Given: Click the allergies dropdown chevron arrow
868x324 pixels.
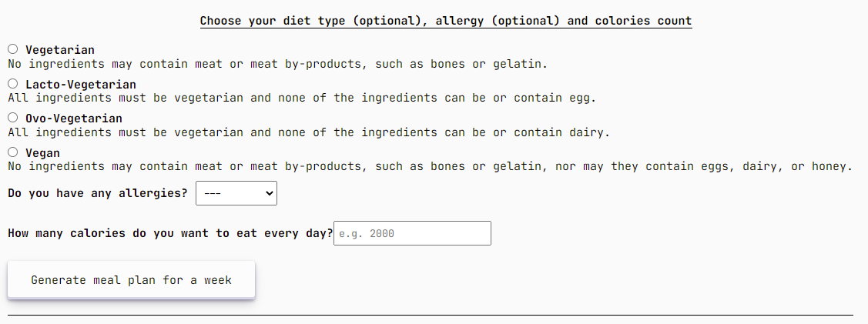Looking at the screenshot, I should (269, 193).
